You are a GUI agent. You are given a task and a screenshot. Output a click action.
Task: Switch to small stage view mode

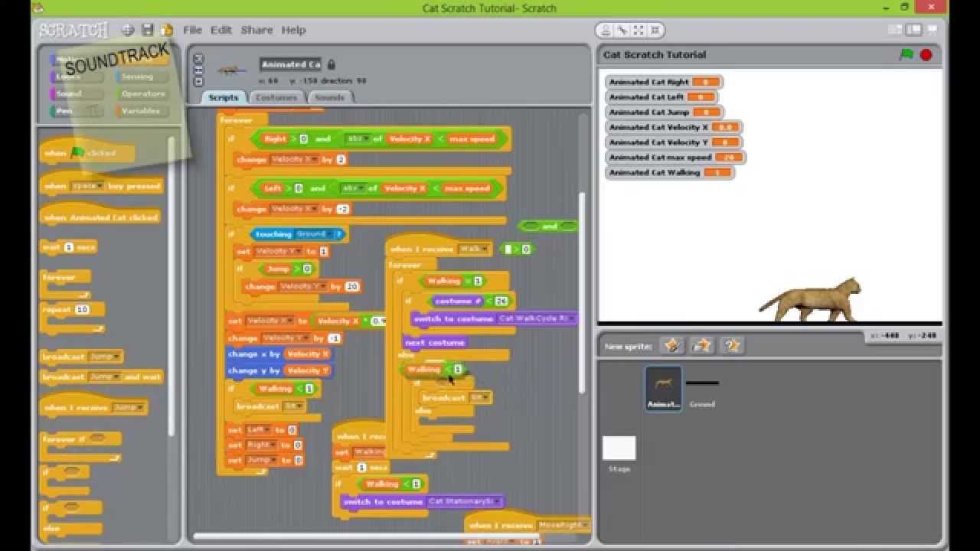[x=895, y=30]
